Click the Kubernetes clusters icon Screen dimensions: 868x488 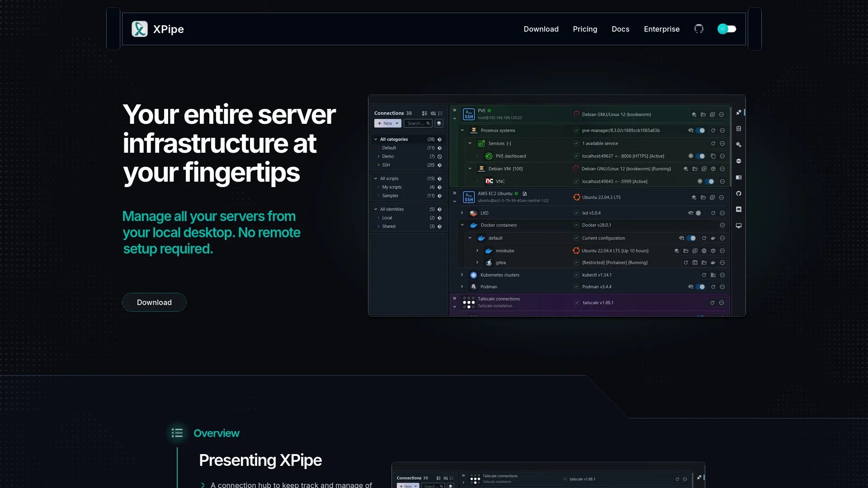(x=473, y=275)
